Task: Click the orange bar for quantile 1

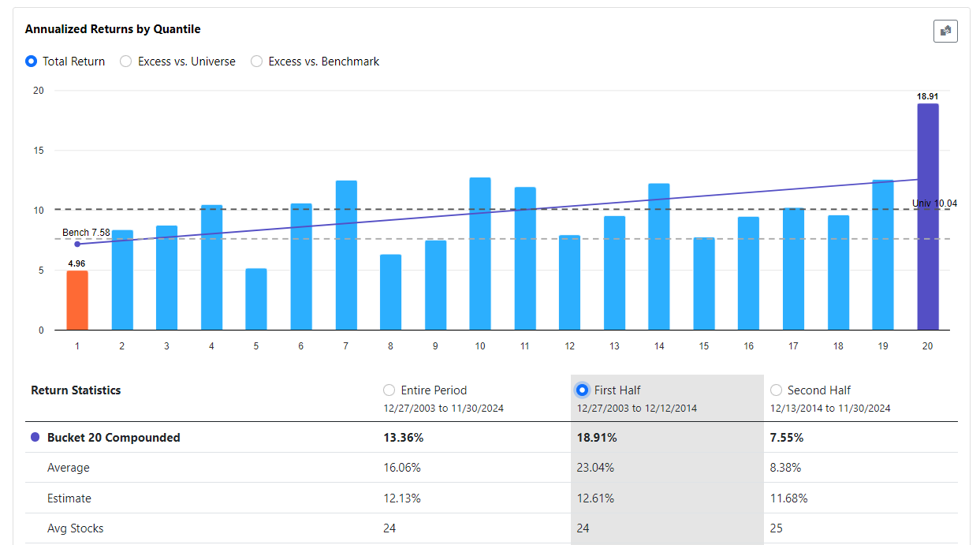Action: point(77,300)
